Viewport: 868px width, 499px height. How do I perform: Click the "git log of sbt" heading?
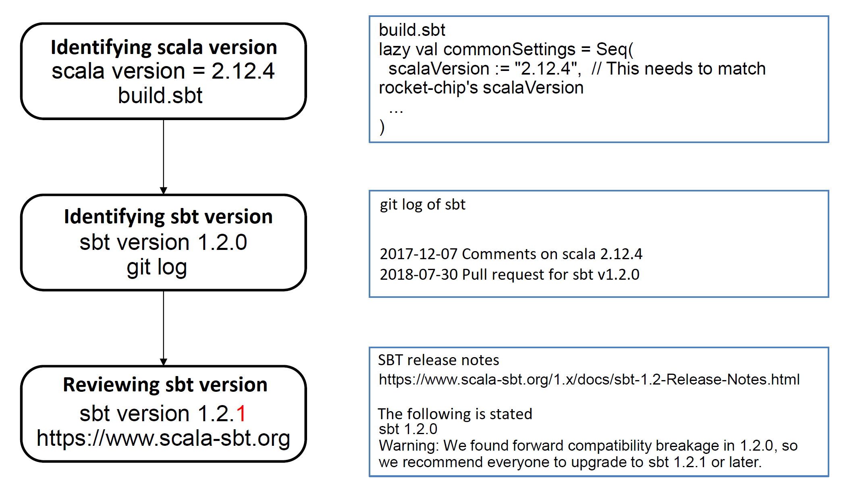(x=422, y=205)
